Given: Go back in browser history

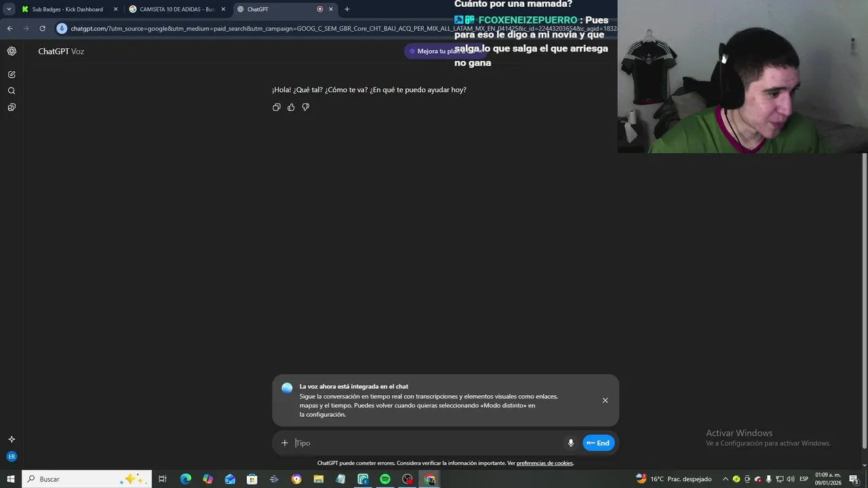Looking at the screenshot, I should (x=9, y=28).
